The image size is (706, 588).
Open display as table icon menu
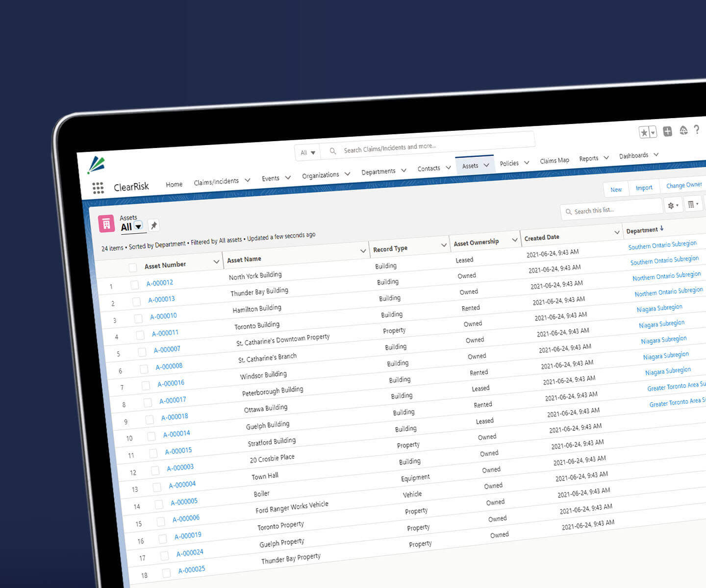pos(693,204)
